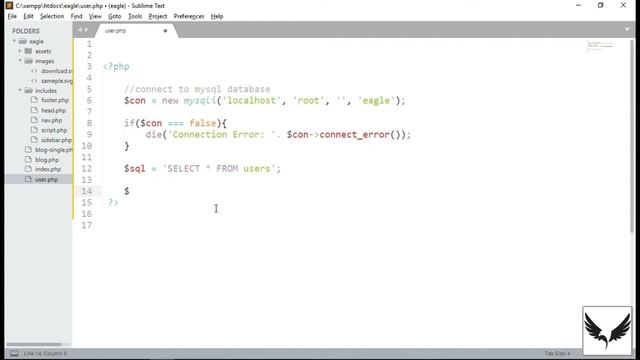Viewport: 640px width, 360px height.
Task: Collapse the includes folder
Action: click(20, 90)
